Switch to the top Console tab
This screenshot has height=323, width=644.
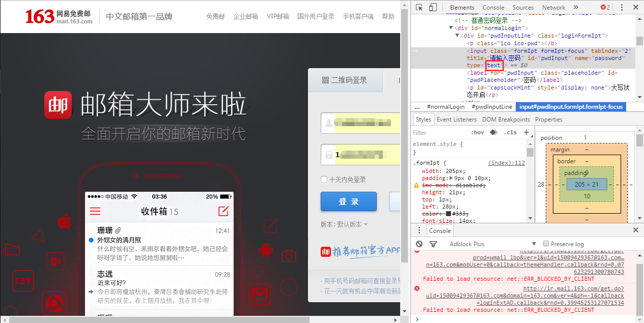pyautogui.click(x=493, y=8)
